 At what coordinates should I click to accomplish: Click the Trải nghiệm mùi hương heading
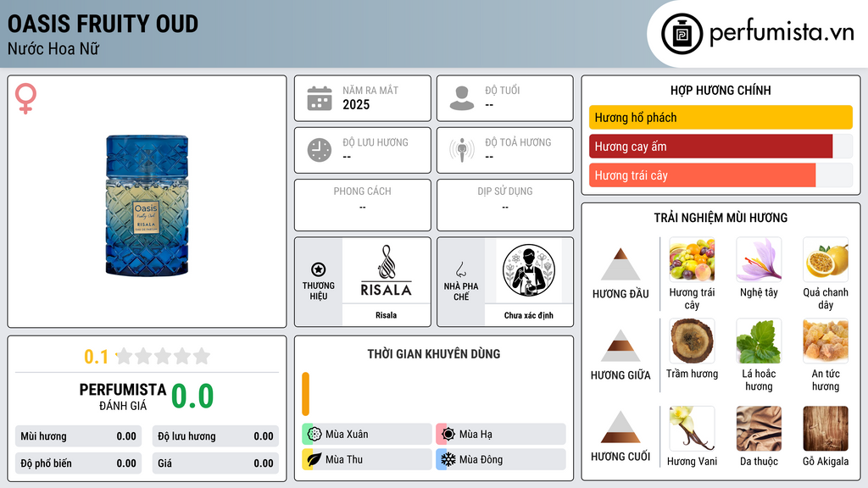click(x=721, y=218)
